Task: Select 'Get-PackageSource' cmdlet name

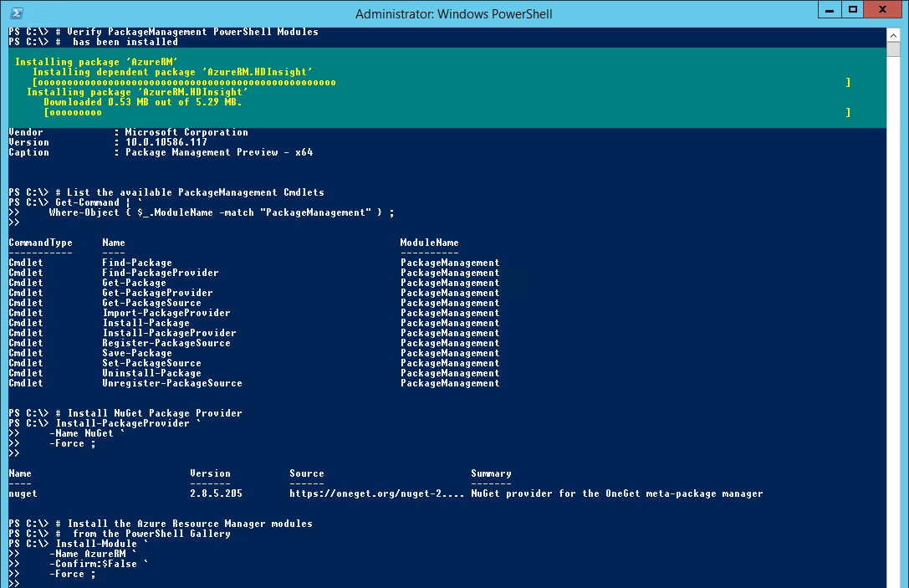Action: click(x=152, y=303)
